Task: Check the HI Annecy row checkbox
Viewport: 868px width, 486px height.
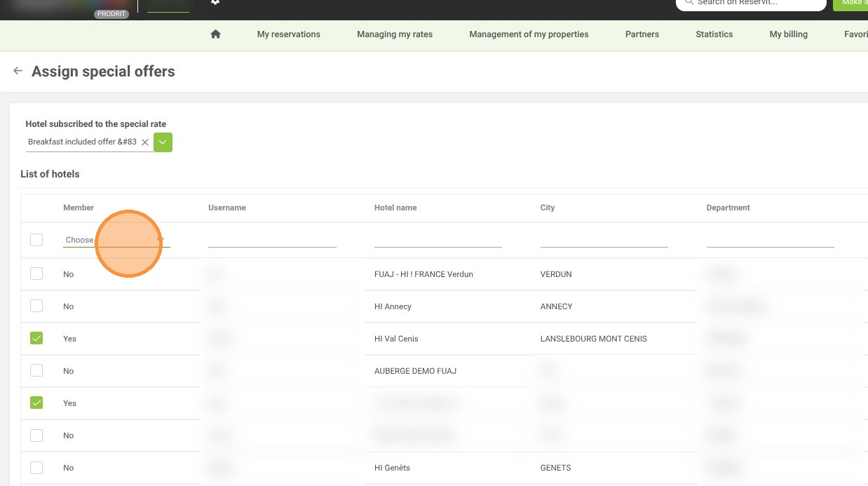Action: [36, 306]
